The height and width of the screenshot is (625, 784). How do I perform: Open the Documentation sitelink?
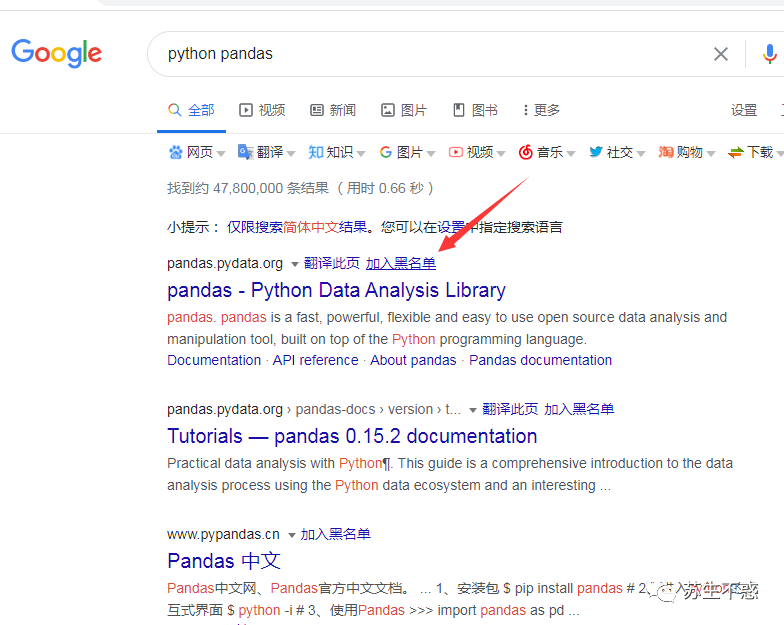coord(214,360)
